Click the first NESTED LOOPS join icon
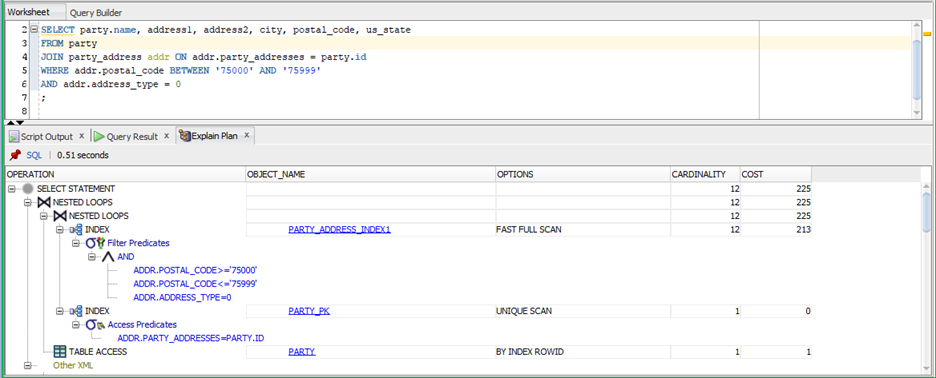This screenshot has width=936, height=378. (44, 202)
